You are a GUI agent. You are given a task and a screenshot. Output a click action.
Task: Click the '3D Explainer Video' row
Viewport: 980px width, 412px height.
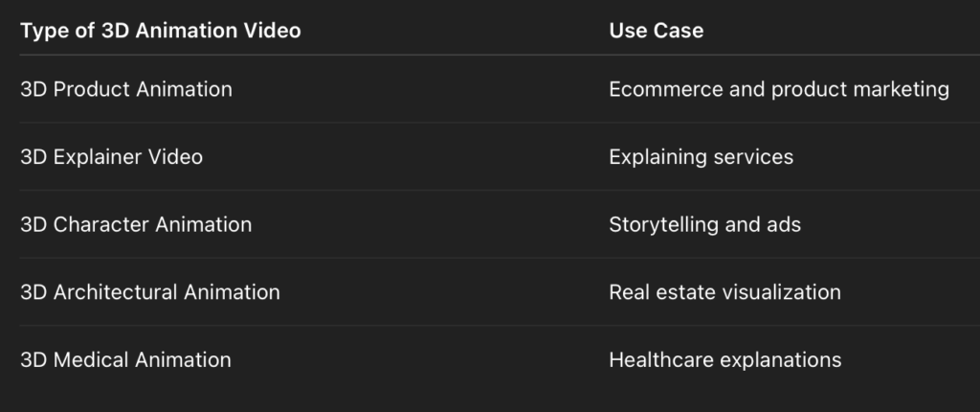pyautogui.click(x=111, y=156)
